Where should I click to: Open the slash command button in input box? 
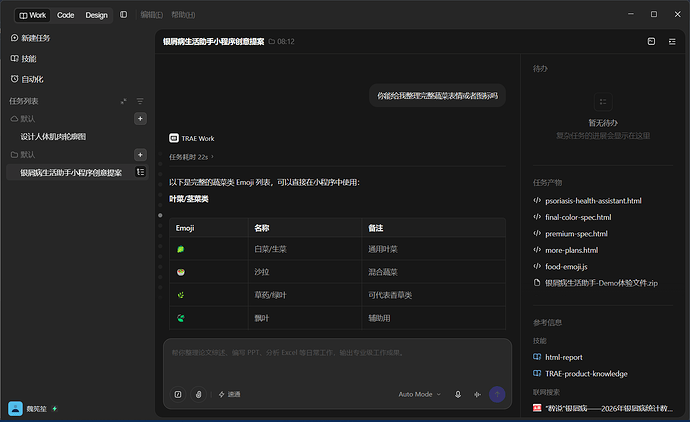(x=178, y=394)
